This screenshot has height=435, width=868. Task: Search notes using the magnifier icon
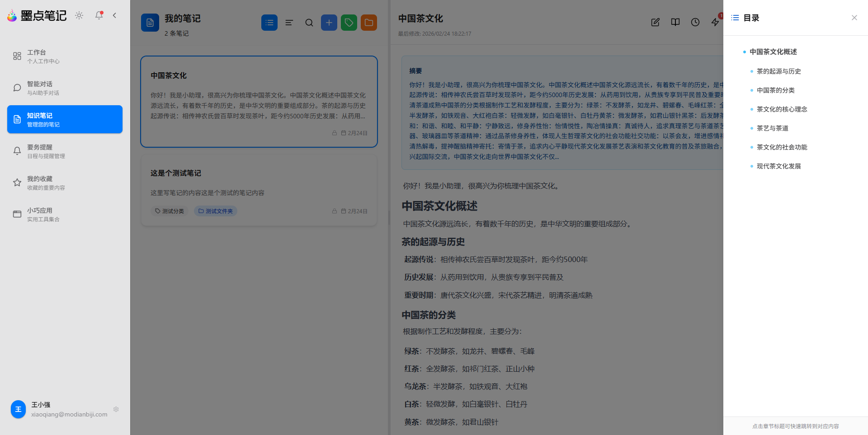click(x=309, y=22)
